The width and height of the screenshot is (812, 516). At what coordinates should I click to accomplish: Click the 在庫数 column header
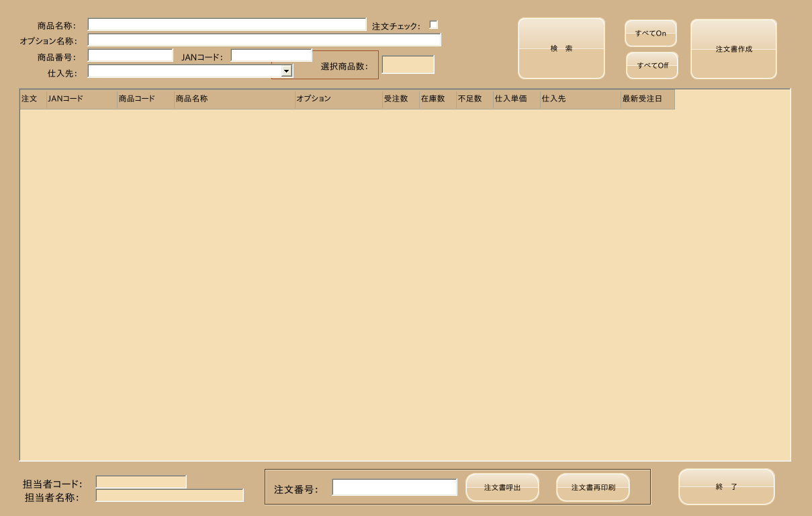[438, 99]
